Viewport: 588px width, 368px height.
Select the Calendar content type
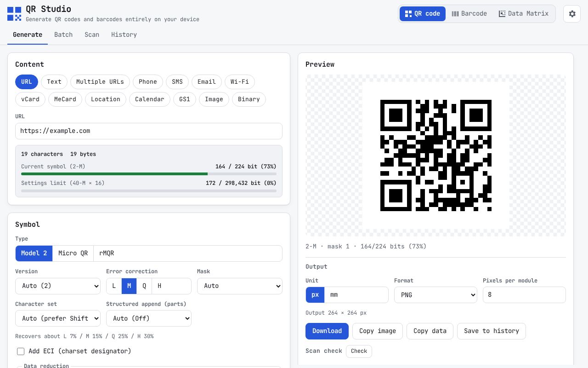tap(150, 99)
